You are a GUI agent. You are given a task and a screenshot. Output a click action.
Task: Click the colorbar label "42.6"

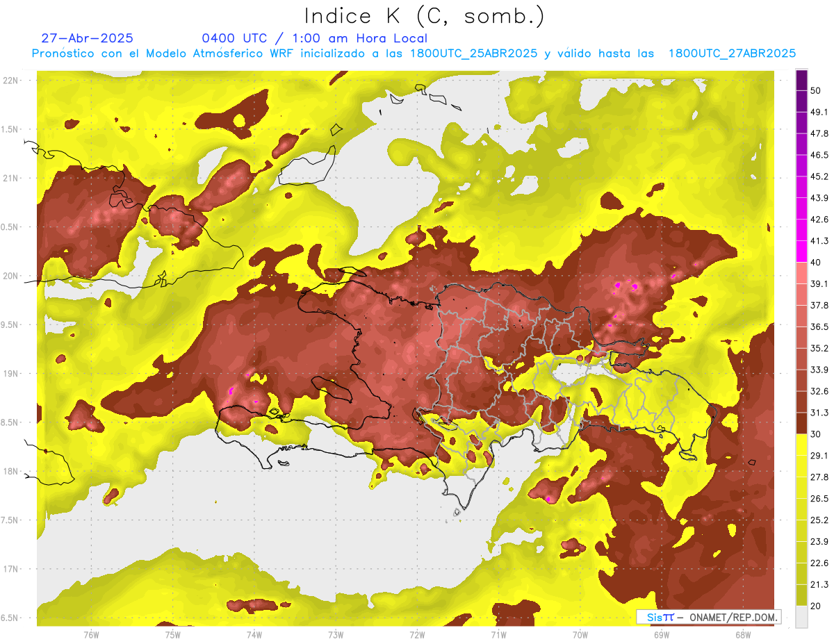click(819, 220)
